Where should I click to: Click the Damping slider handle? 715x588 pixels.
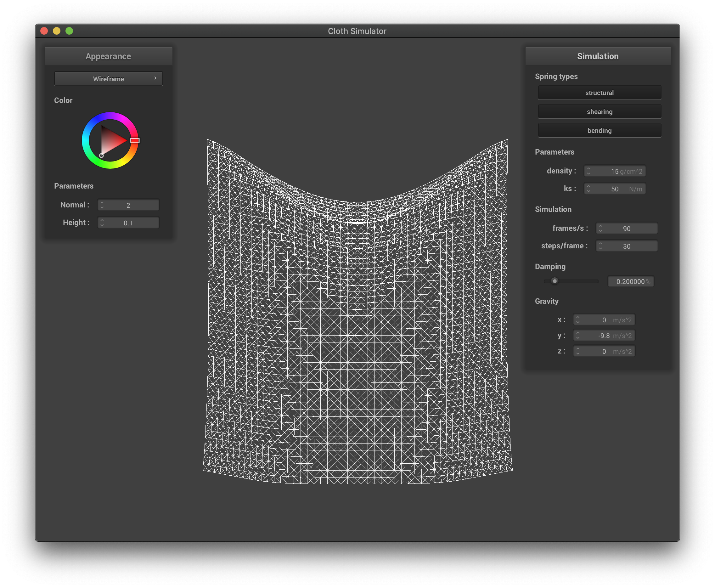pos(555,281)
